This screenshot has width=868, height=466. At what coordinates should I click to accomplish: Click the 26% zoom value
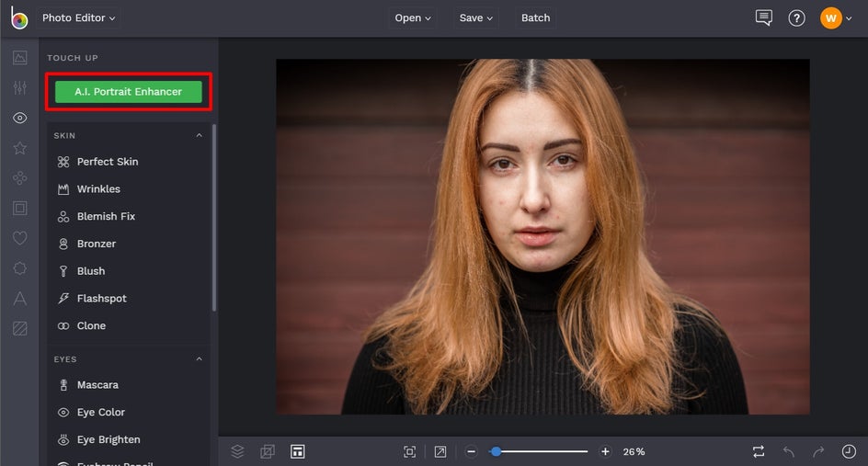(634, 451)
